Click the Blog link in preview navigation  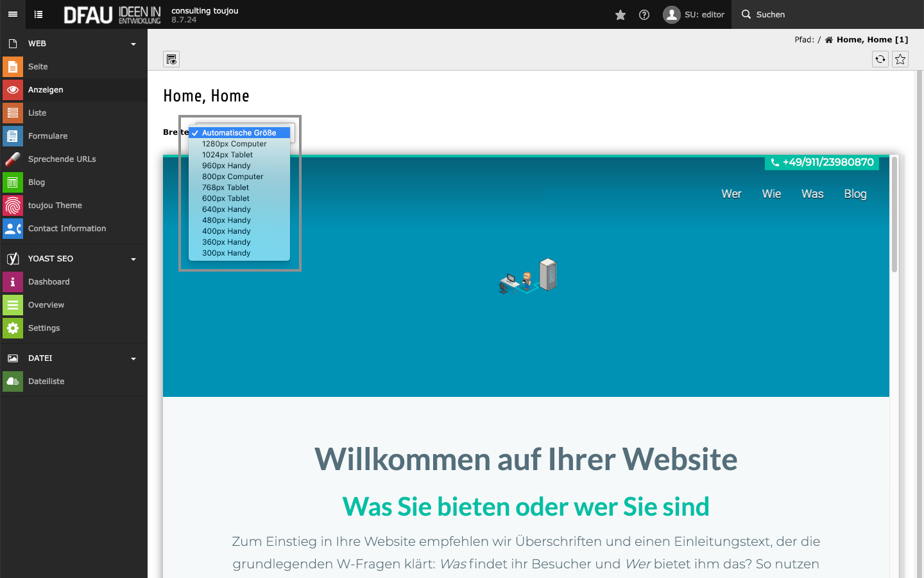(855, 194)
